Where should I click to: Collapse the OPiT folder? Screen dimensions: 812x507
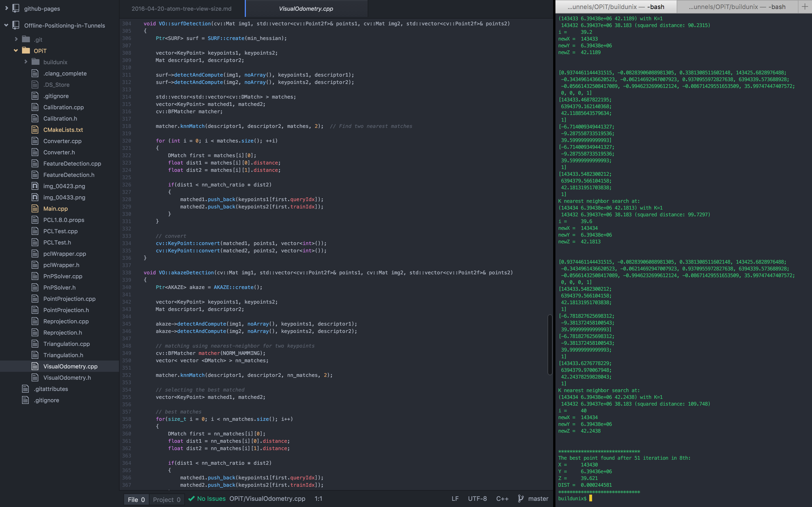(16, 51)
